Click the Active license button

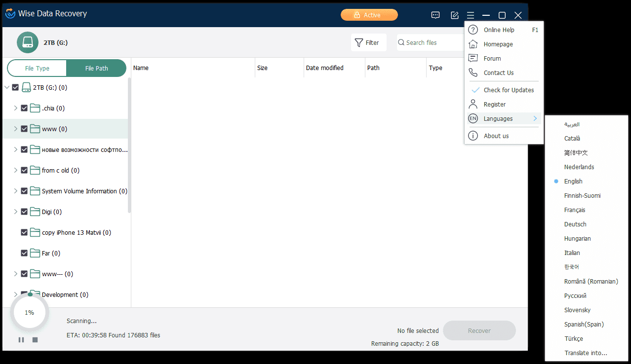click(x=369, y=15)
